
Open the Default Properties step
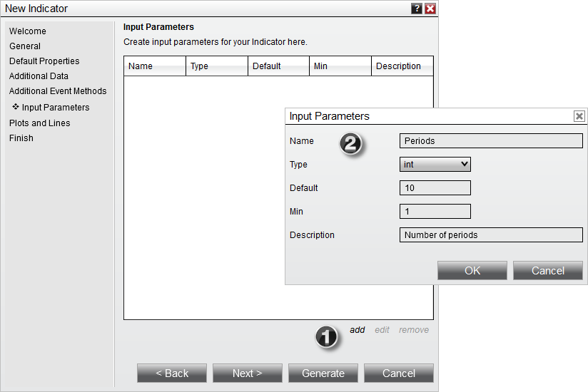[44, 61]
